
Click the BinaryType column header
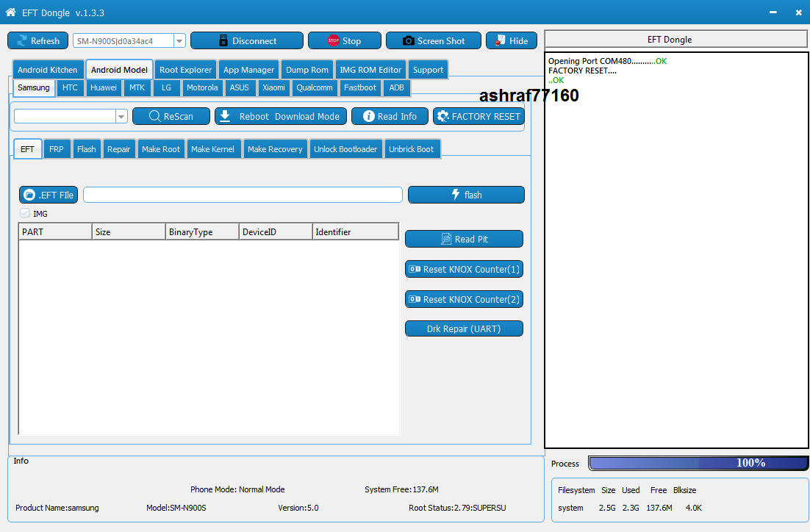(x=202, y=232)
